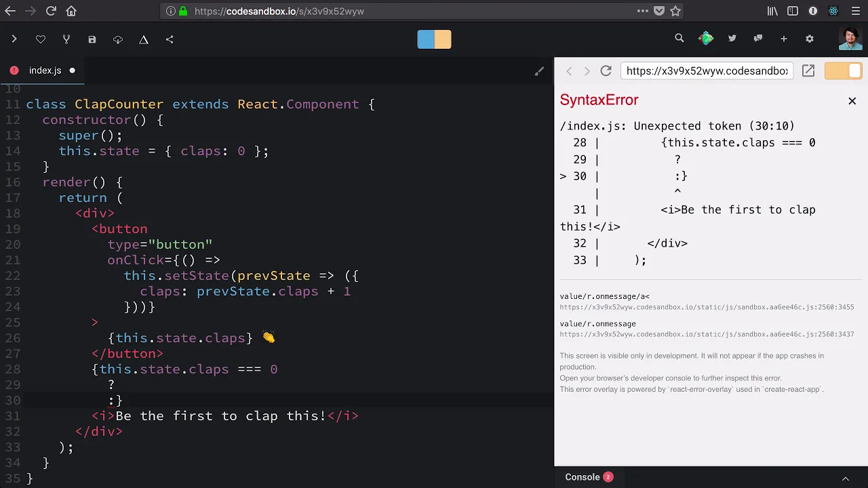This screenshot has height=488, width=868.
Task: Download the sandbox with the cloud icon
Action: 118,39
